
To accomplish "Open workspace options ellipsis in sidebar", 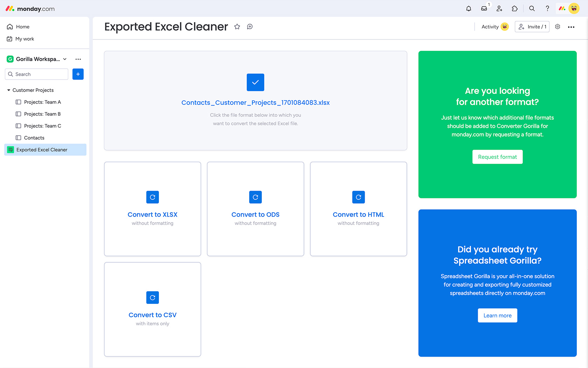I will point(78,59).
